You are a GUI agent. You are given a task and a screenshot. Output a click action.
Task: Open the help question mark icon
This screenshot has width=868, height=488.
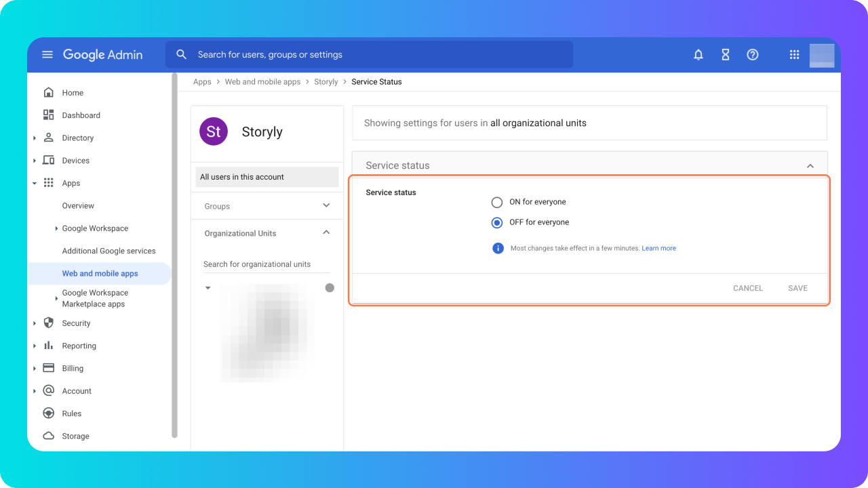click(753, 55)
